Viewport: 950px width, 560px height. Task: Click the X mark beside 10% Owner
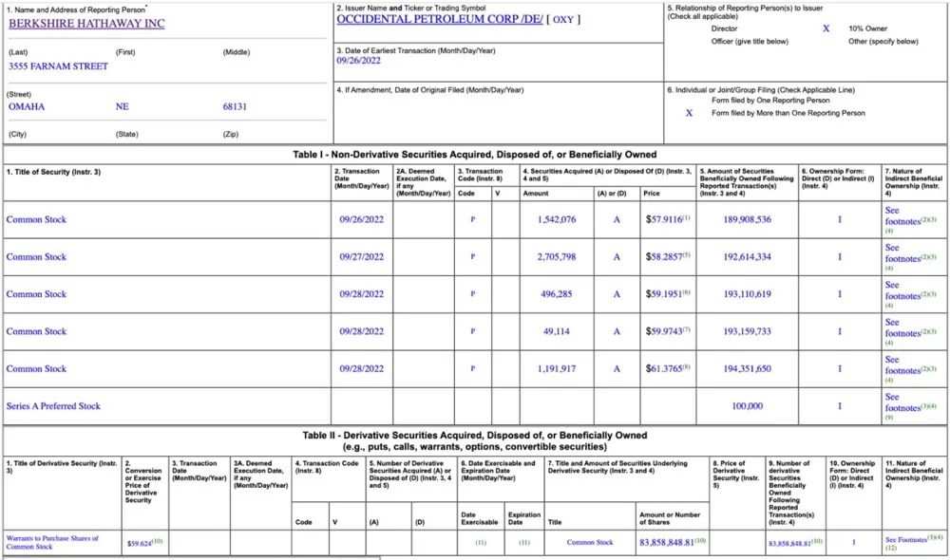[x=826, y=28]
